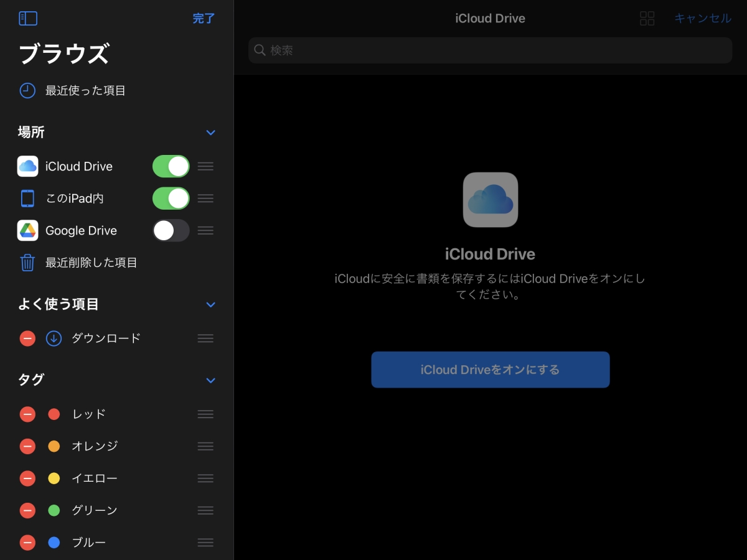Viewport: 747px width, 560px height.
Task: Grab the reorder handle for Google Drive
Action: [205, 231]
